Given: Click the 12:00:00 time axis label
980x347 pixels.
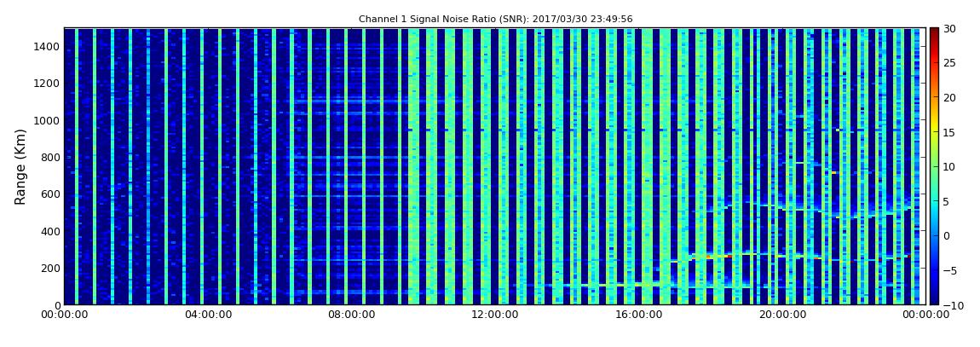Looking at the screenshot, I should [x=494, y=315].
